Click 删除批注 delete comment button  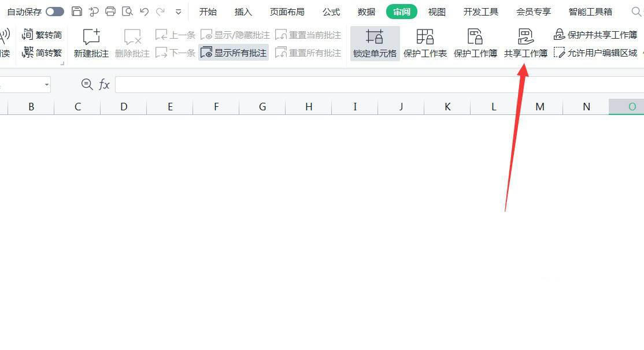click(x=132, y=43)
